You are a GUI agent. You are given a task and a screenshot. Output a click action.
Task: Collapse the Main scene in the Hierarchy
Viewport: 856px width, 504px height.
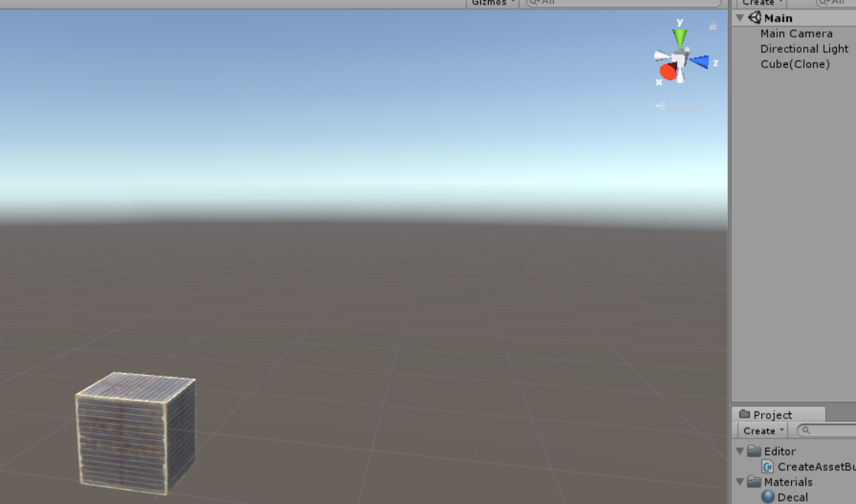(740, 18)
